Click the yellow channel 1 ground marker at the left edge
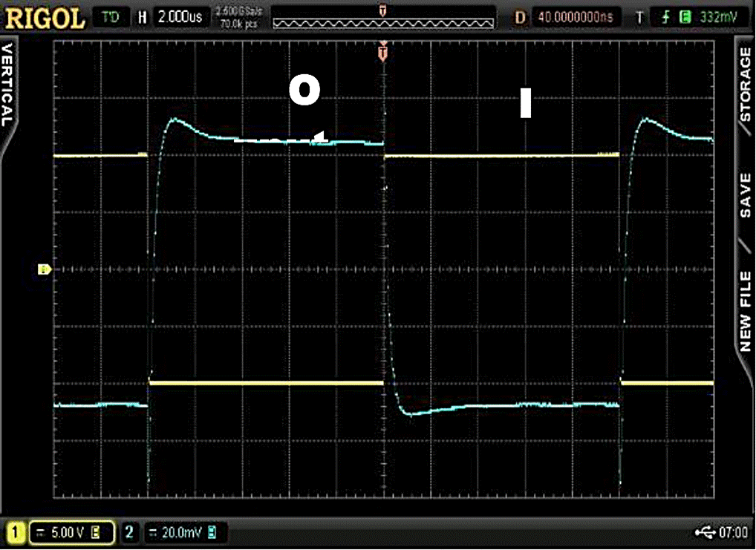Image resolution: width=756 pixels, height=550 pixels. 43,269
